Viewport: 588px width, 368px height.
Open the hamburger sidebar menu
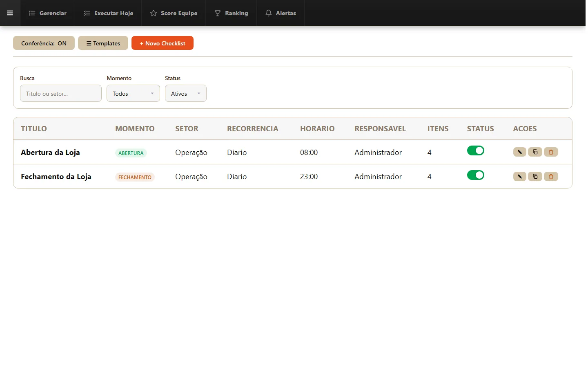(10, 13)
